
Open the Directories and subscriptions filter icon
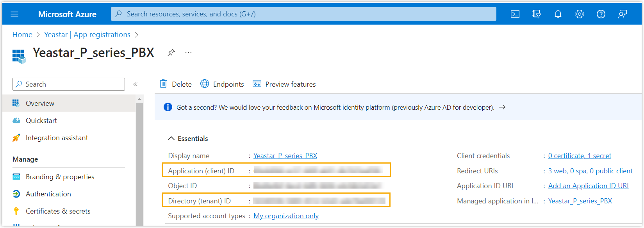(x=537, y=14)
